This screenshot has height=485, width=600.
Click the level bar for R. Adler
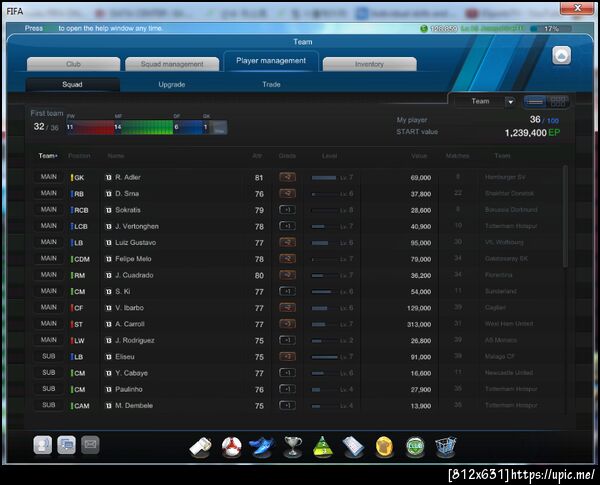tap(324, 178)
